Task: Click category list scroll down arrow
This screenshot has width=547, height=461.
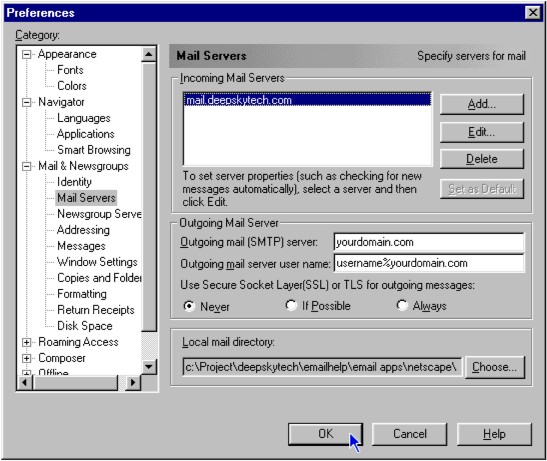Action: (149, 367)
